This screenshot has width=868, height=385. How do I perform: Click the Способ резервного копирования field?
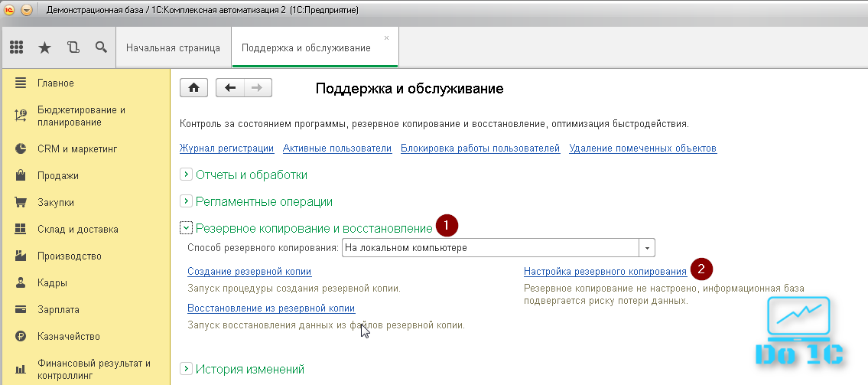[x=489, y=248]
